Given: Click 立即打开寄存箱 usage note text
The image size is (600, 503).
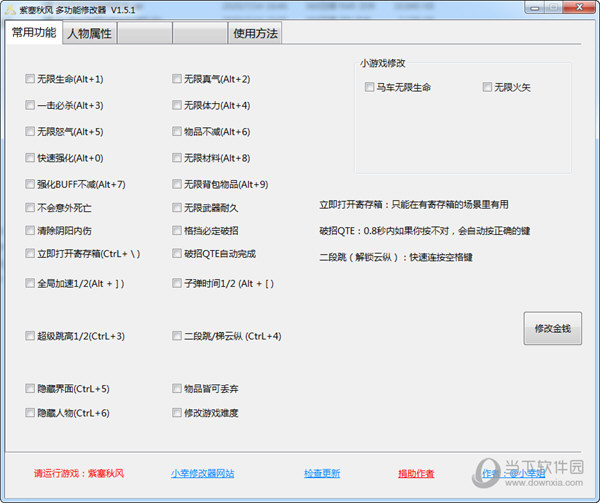Looking at the screenshot, I should pyautogui.click(x=414, y=205).
